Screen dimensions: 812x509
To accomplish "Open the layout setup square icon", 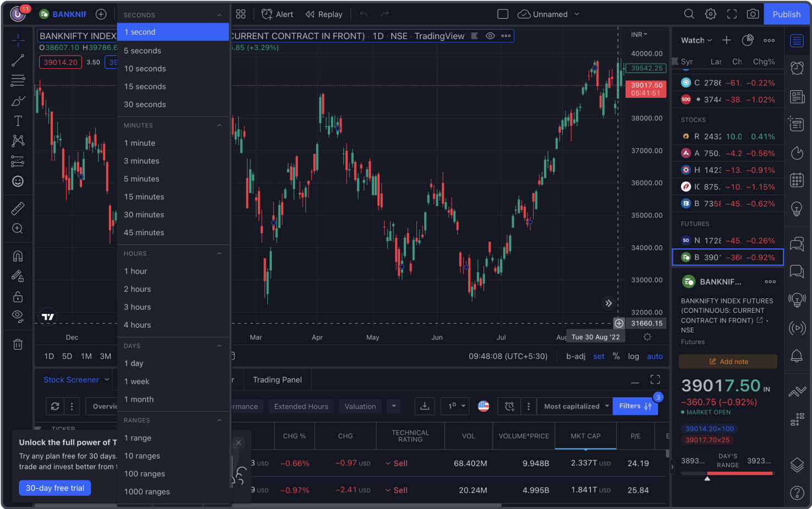I will pyautogui.click(x=503, y=14).
